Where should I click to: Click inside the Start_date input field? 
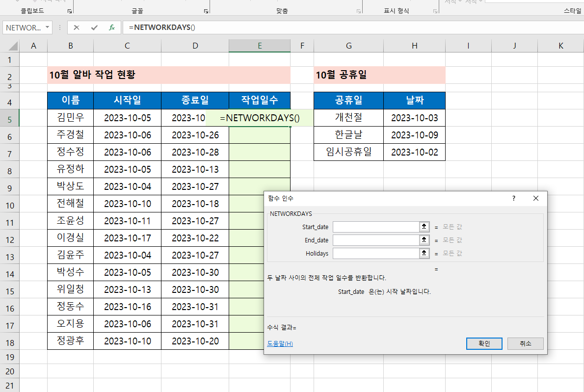coord(376,227)
